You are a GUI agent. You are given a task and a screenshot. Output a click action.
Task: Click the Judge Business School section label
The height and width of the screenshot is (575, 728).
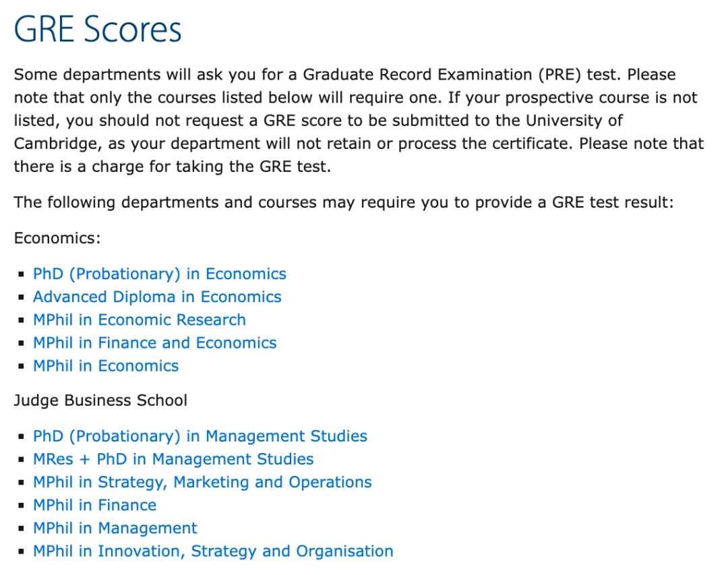click(100, 400)
